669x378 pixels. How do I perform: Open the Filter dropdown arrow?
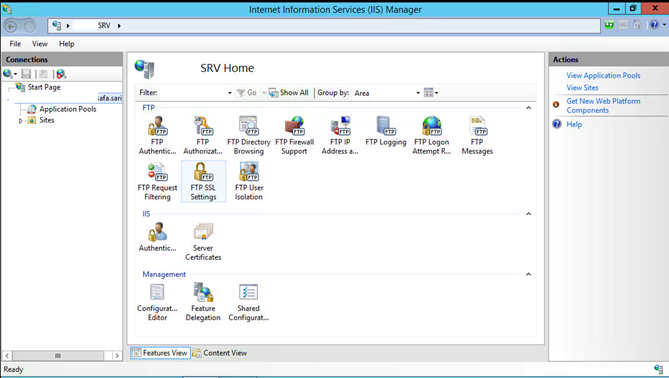230,93
